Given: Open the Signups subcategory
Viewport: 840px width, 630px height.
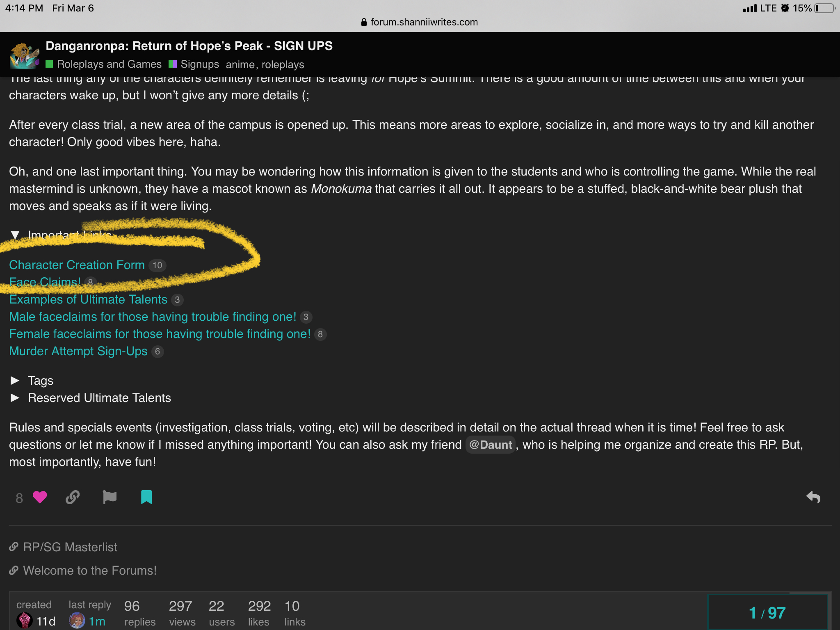Looking at the screenshot, I should click(200, 64).
